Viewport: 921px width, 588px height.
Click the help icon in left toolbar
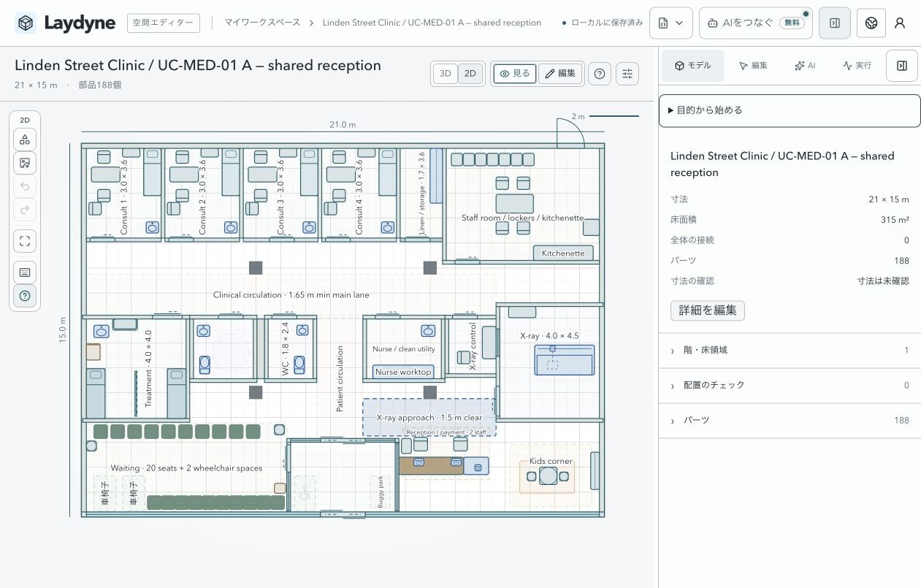pos(25,296)
